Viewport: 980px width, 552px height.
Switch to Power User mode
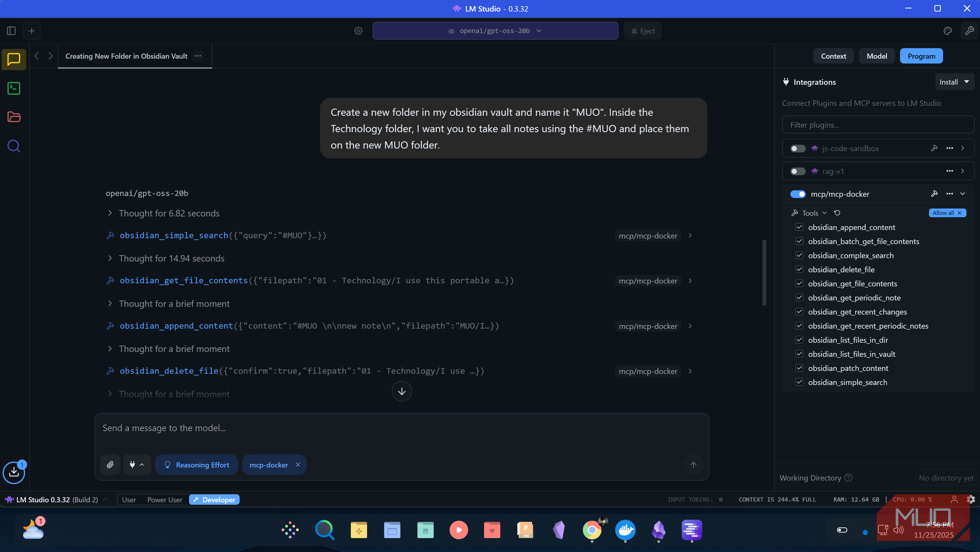pos(164,499)
